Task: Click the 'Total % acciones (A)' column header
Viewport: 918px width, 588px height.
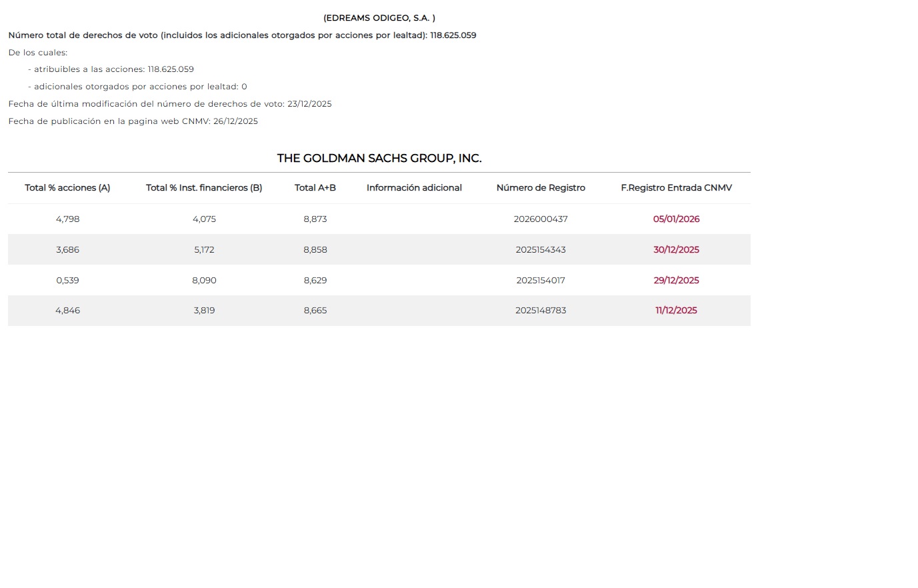Action: tap(67, 188)
